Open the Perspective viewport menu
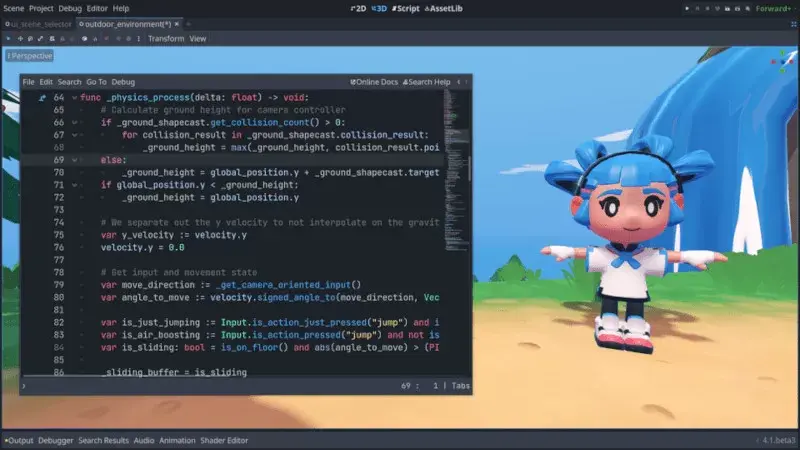Image resolution: width=800 pixels, height=450 pixels. coord(30,56)
